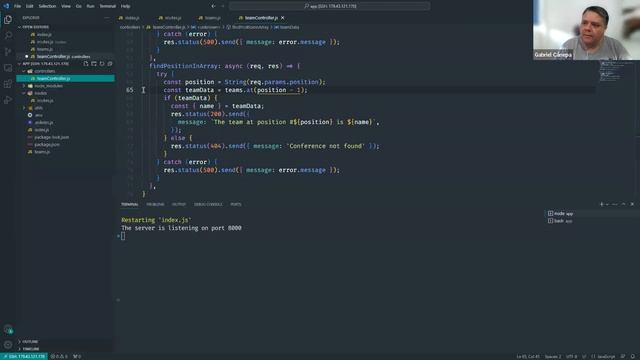Close the teamController.js editor tab
The image size is (640, 360).
click(x=282, y=18)
